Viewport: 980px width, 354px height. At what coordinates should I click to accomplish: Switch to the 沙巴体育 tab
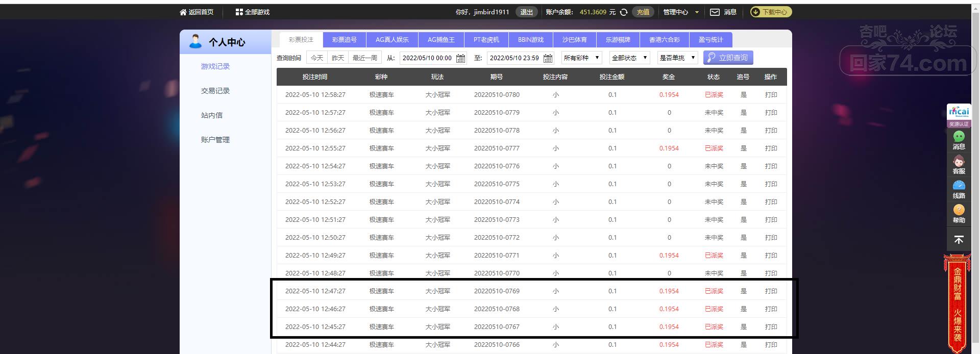tap(575, 39)
